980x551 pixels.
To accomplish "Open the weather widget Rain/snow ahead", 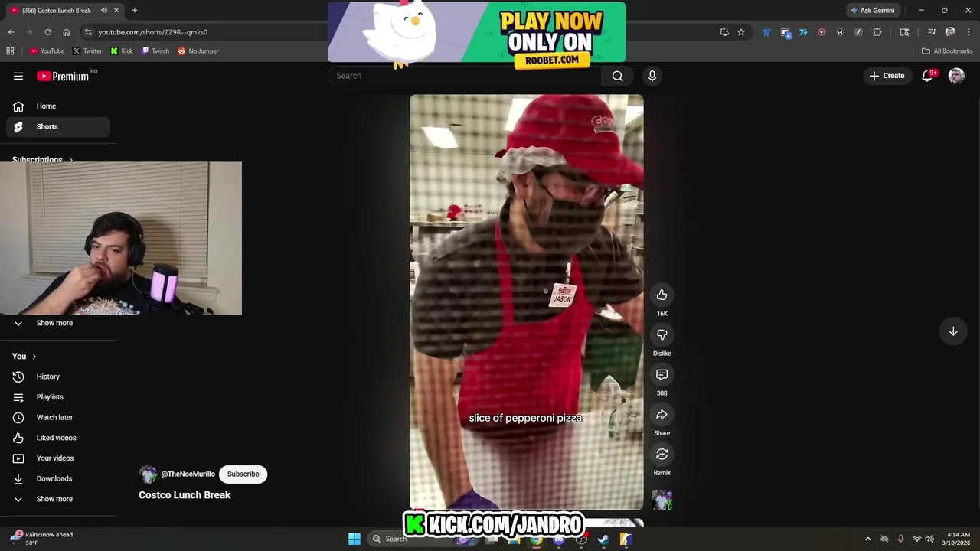I will coord(43,539).
